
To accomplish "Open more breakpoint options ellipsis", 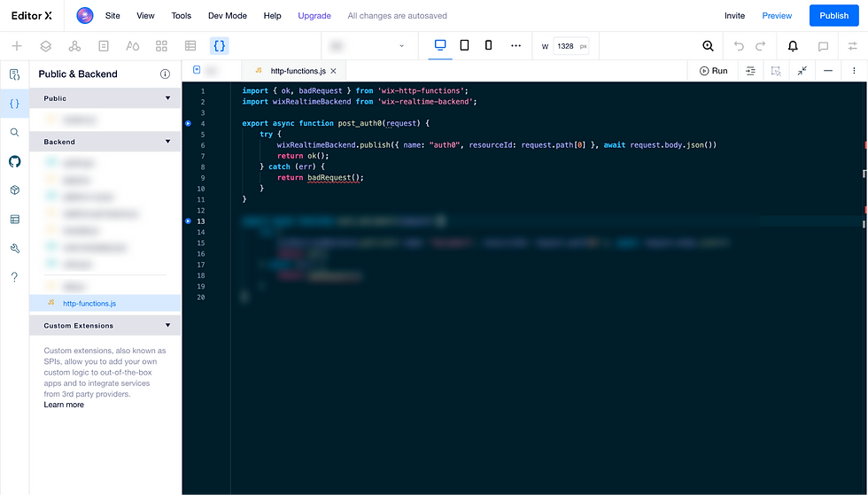I will 515,45.
